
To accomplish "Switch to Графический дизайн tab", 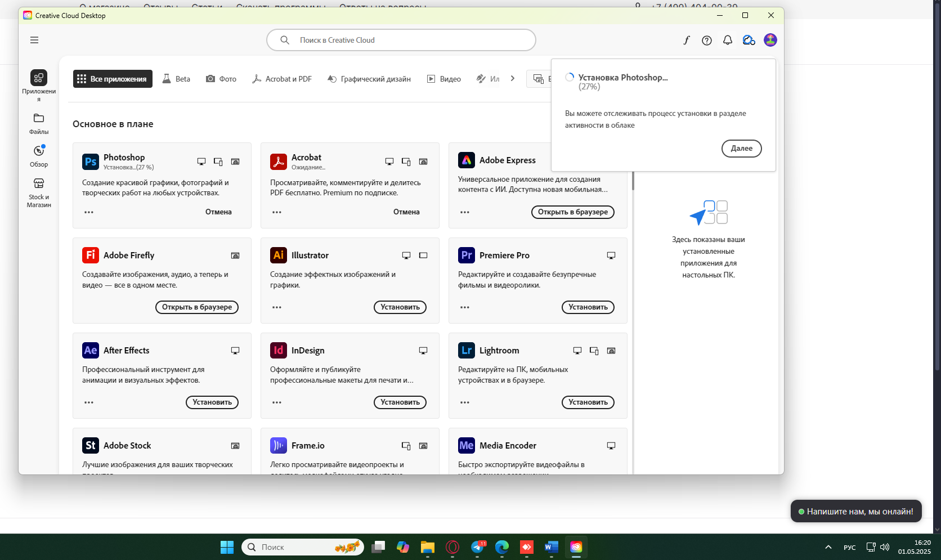I will point(369,79).
